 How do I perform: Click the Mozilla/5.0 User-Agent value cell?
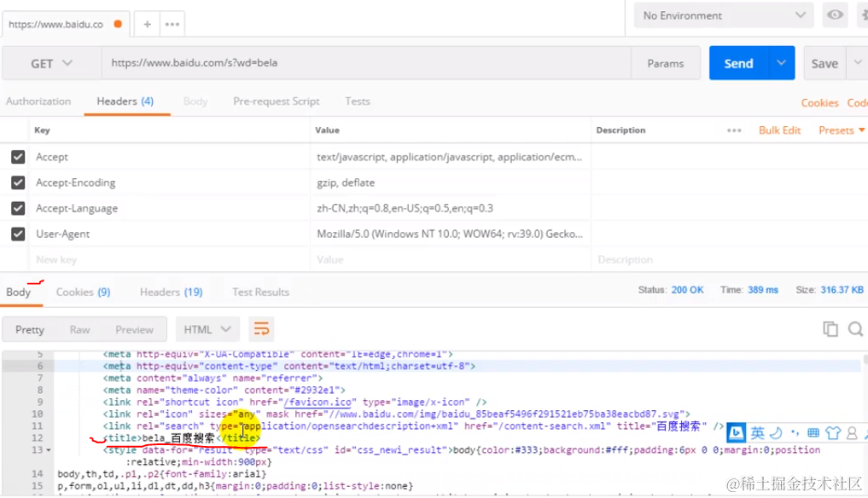450,234
